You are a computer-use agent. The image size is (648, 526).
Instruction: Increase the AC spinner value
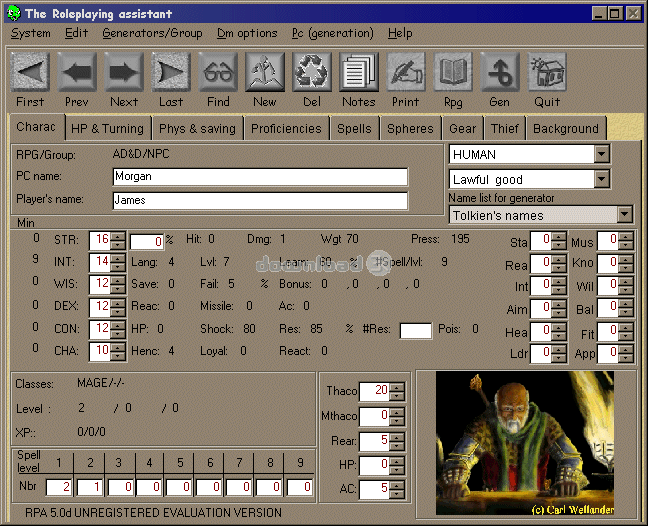397,485
